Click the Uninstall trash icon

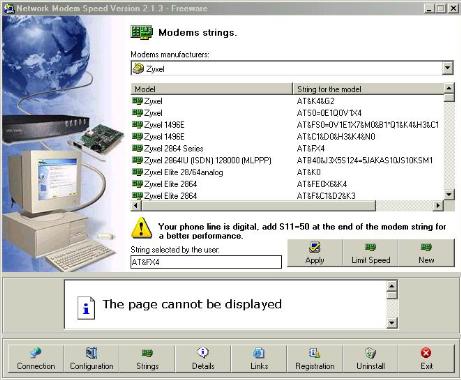click(370, 353)
